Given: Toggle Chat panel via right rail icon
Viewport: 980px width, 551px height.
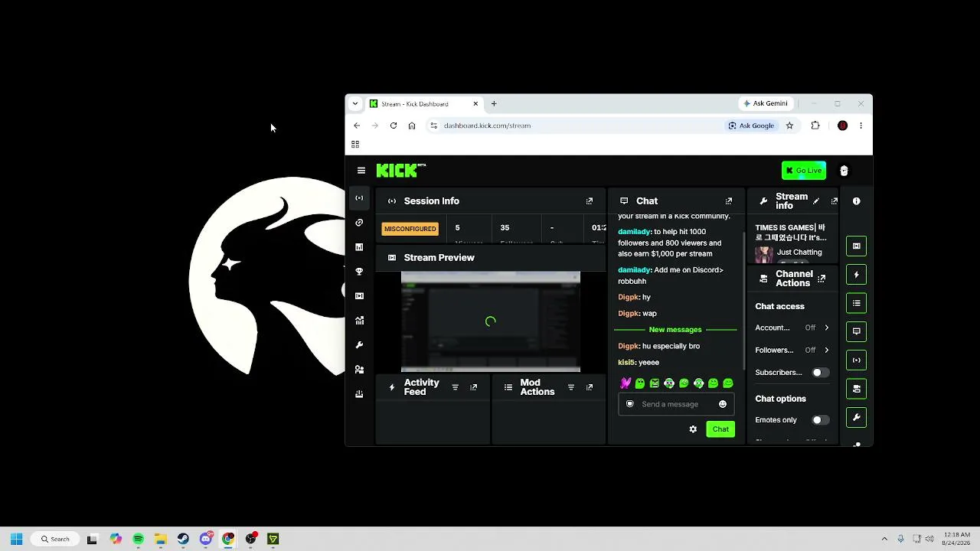Looking at the screenshot, I should tap(857, 331).
